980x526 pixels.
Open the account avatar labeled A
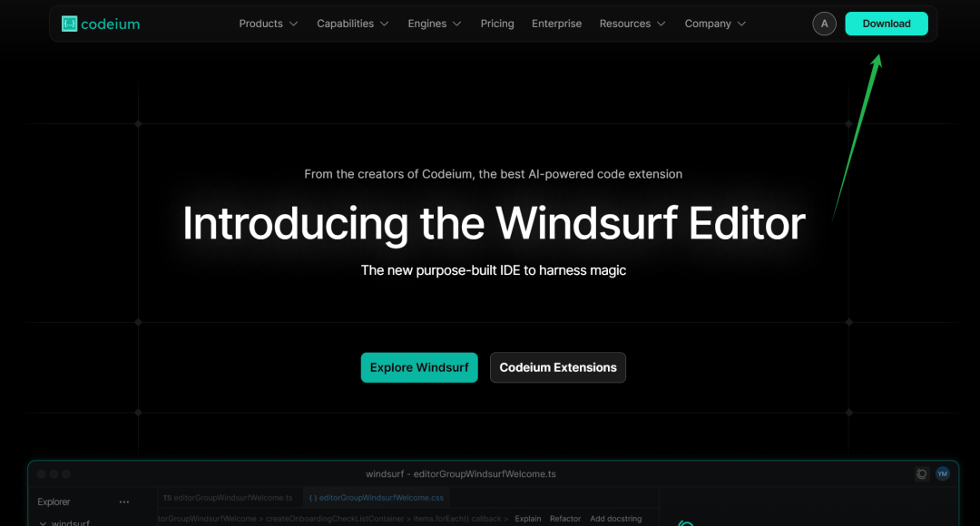(824, 24)
